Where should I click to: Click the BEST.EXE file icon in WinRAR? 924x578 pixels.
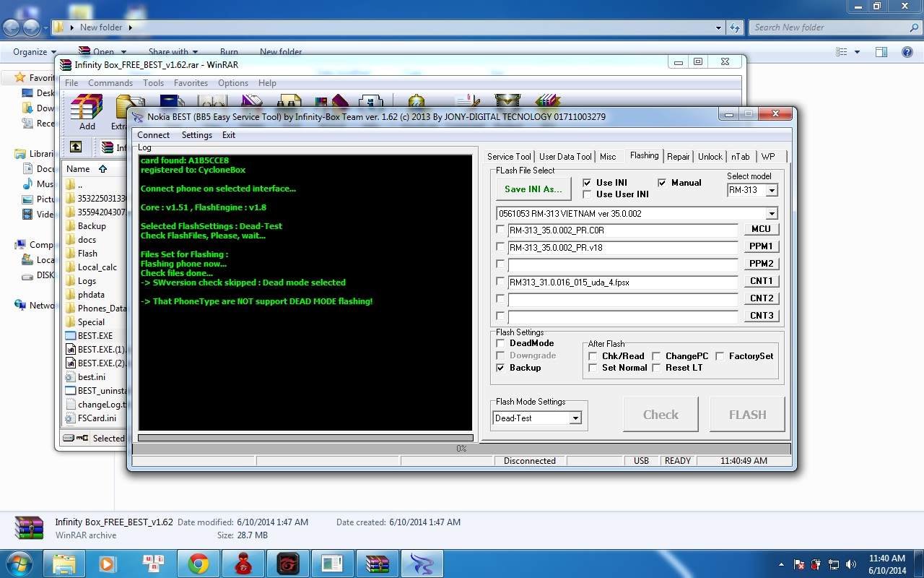(x=71, y=336)
